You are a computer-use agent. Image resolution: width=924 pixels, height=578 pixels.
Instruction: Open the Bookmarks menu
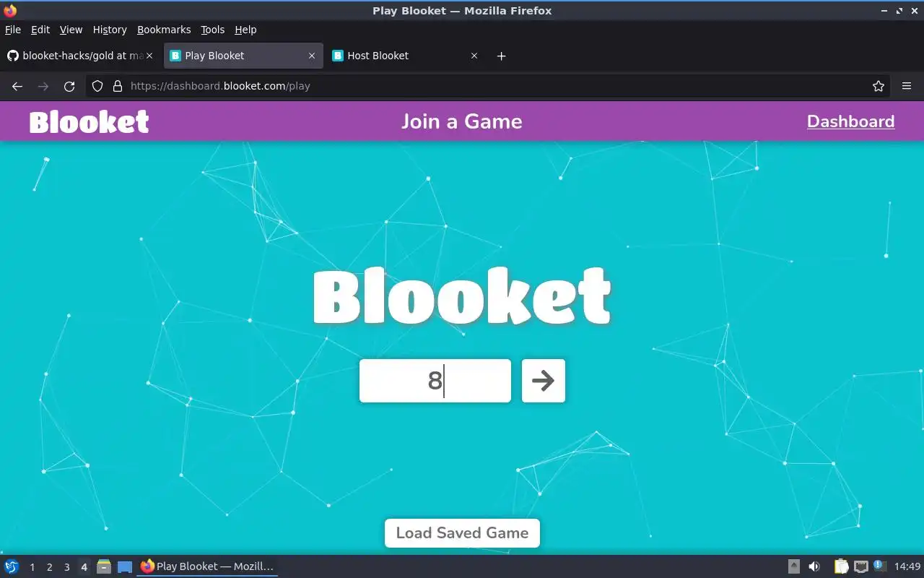tap(164, 30)
